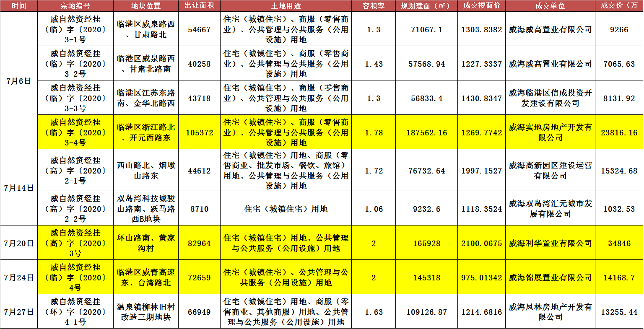The height and width of the screenshot is (329, 644).
Task: Select floor price 2100.0675
Action: coord(482,243)
